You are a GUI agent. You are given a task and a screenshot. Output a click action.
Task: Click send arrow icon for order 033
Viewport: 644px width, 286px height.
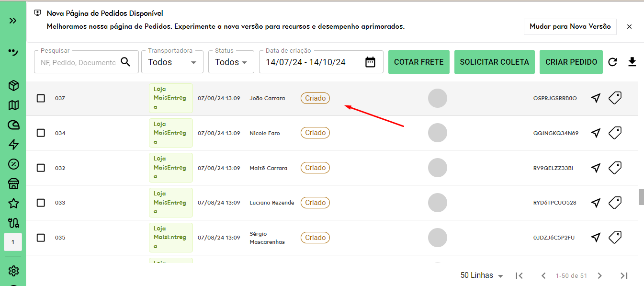[x=596, y=203]
